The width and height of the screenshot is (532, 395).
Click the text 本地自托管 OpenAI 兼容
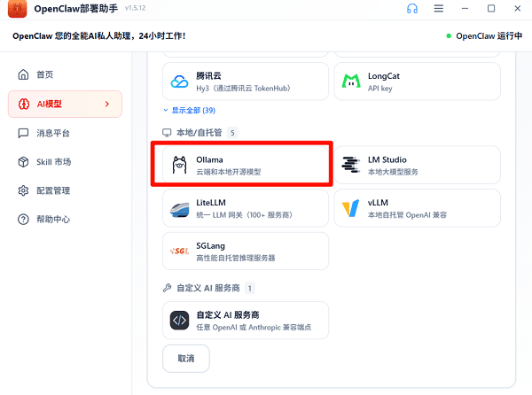pos(407,215)
